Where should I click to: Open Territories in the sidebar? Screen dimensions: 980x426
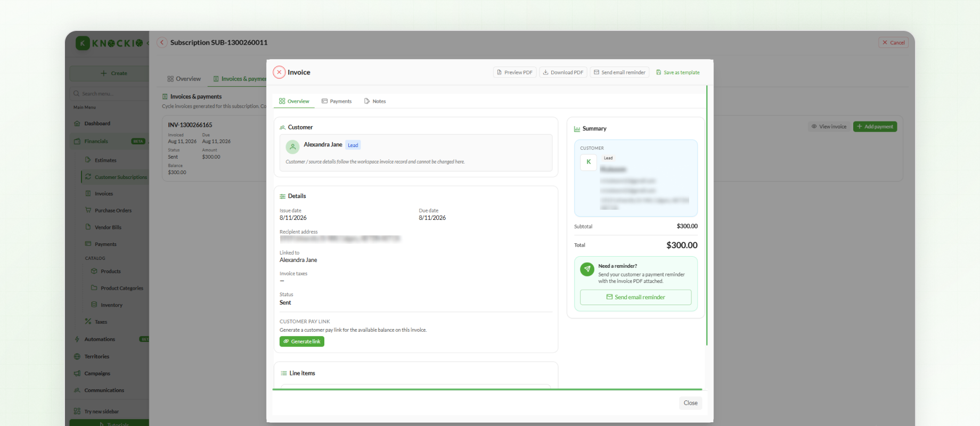(x=96, y=357)
